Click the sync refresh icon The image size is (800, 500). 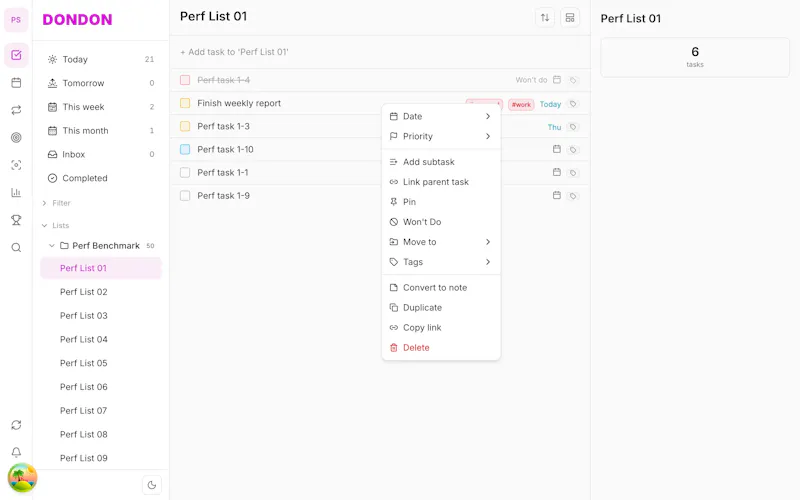[16, 425]
